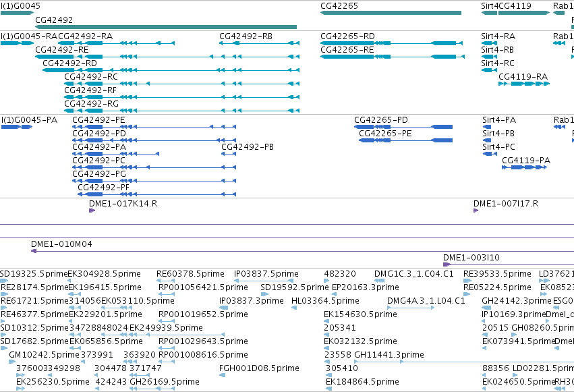Open EST EK256230.5prime

(20, 389)
